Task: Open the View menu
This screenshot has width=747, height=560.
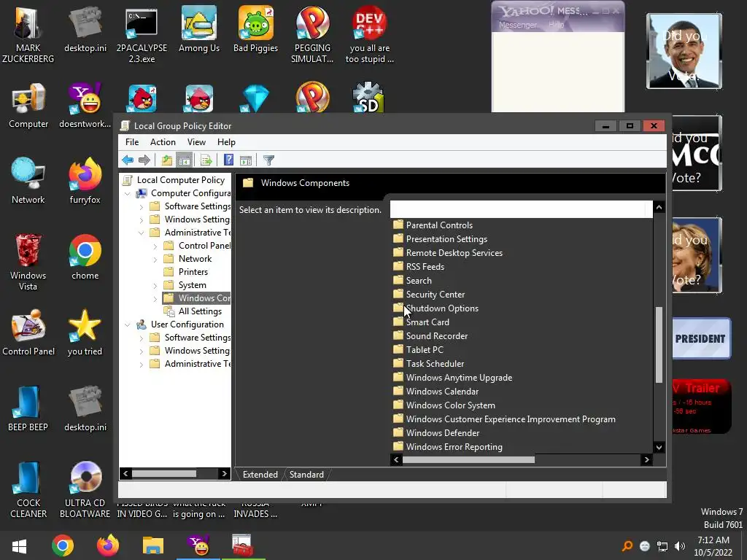Action: coord(196,142)
